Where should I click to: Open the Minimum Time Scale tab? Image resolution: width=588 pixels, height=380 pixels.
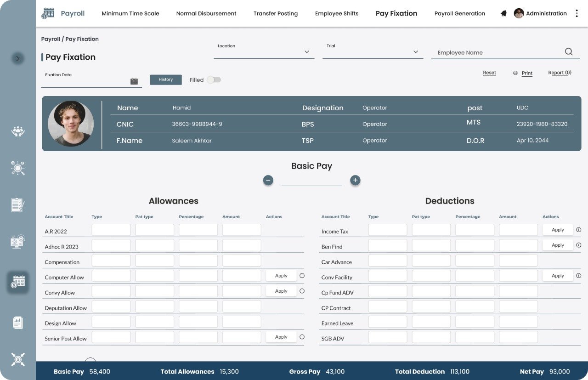coord(130,13)
